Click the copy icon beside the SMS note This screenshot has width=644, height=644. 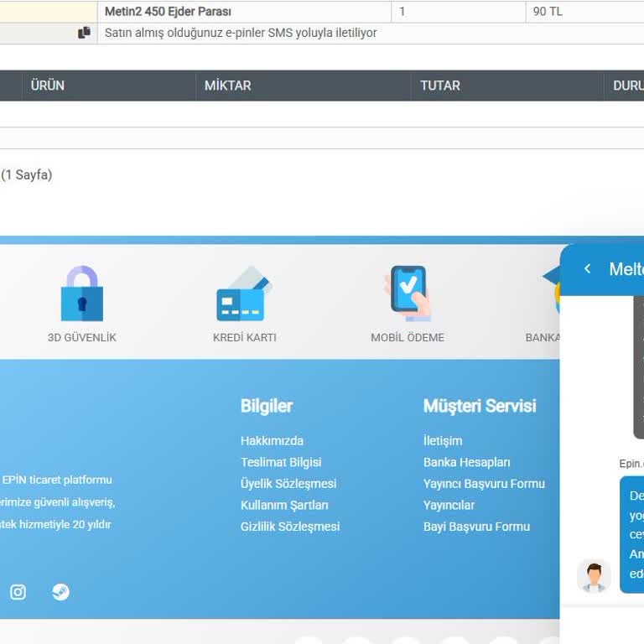click(x=84, y=33)
